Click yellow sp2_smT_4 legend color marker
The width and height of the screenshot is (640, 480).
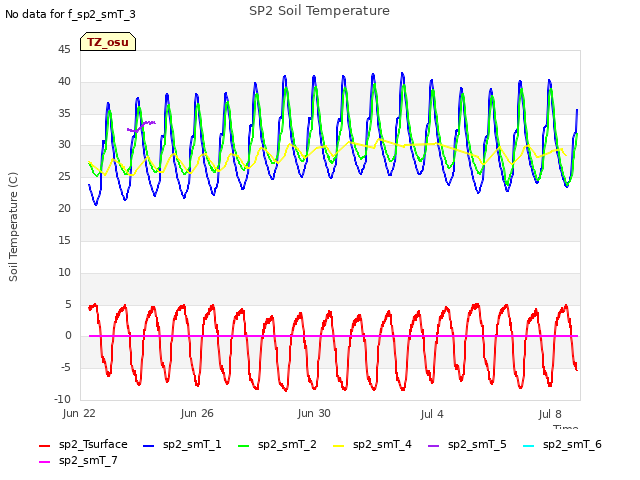(x=339, y=446)
